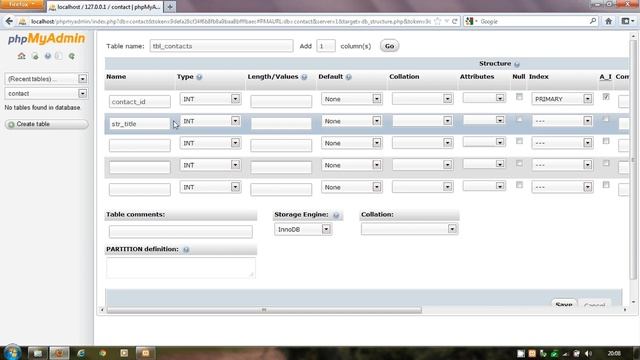
Task: Open the blue sidebar icon next to the documentation icon
Action: [x=48, y=56]
